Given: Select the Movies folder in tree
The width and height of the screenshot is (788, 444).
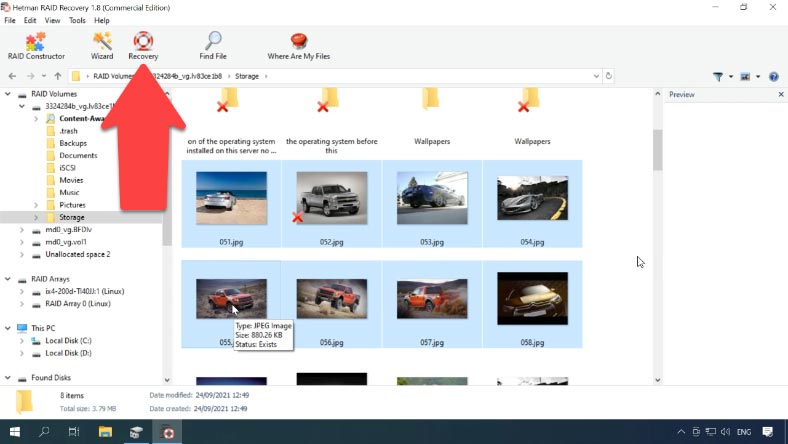Looking at the screenshot, I should 71,181.
